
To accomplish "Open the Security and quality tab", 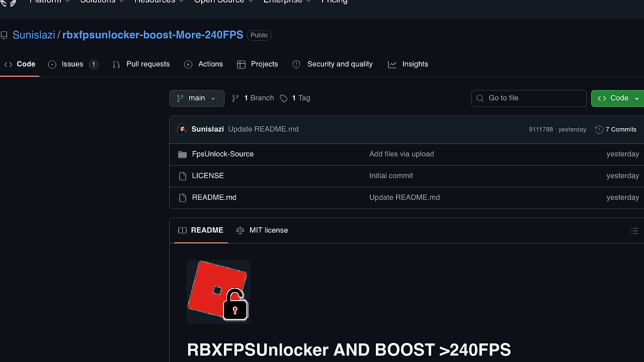I will coord(333,64).
